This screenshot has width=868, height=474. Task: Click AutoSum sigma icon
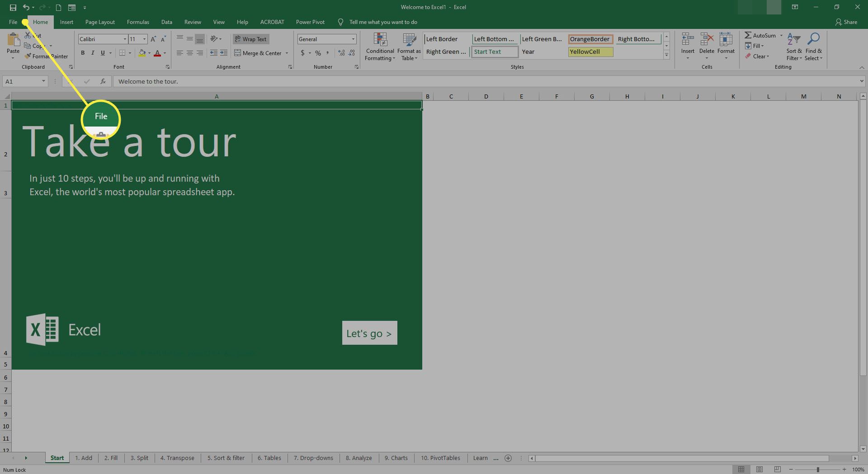pyautogui.click(x=748, y=35)
